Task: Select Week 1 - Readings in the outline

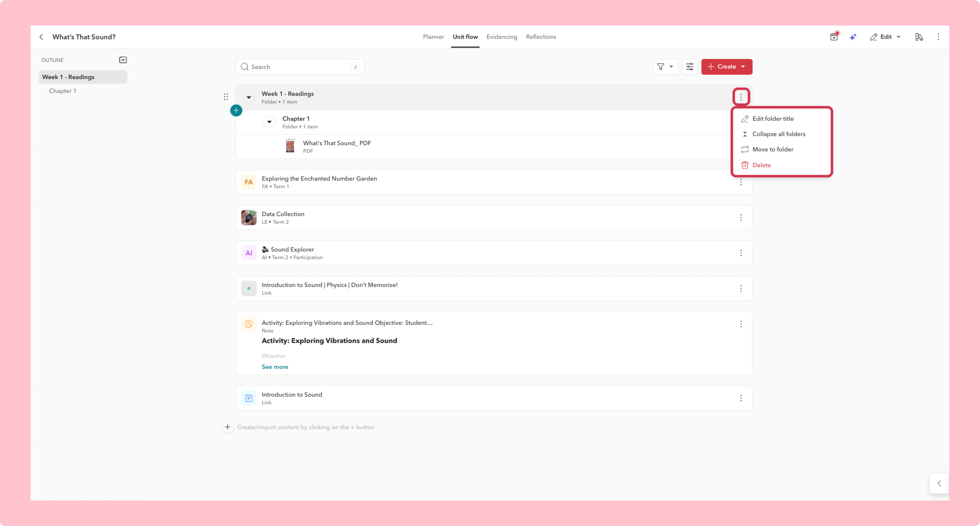Action: pos(83,77)
